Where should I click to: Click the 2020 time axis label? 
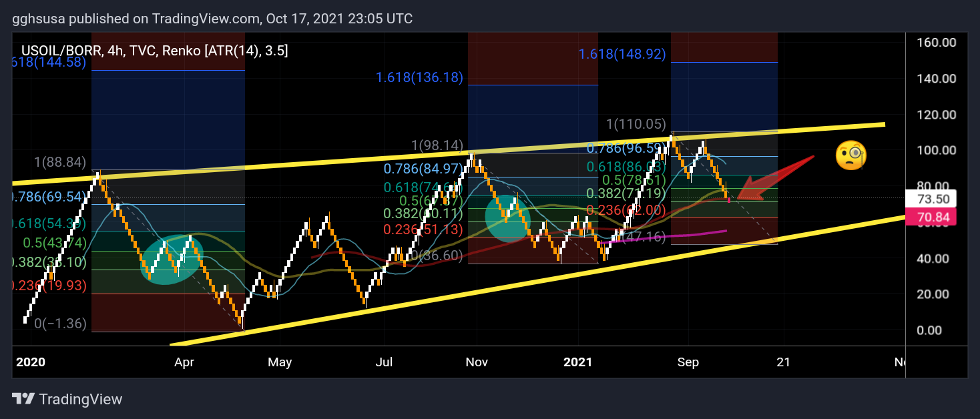click(30, 362)
